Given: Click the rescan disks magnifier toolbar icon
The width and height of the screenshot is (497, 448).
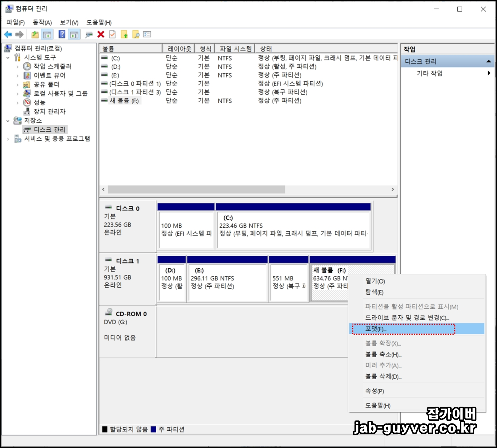Looking at the screenshot, I should coord(88,34).
